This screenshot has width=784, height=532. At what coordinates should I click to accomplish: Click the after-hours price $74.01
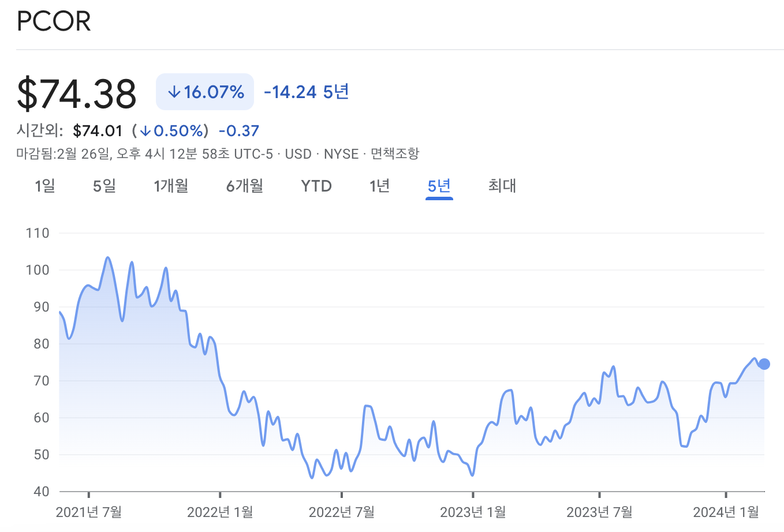pos(98,131)
